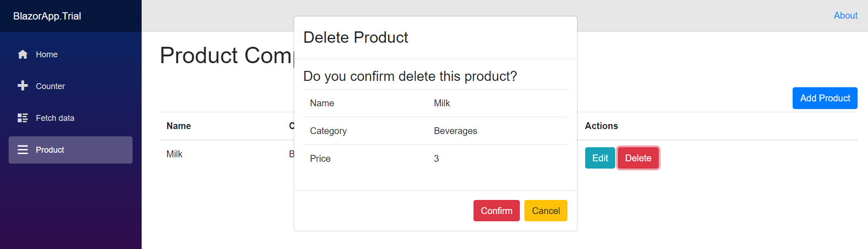The height and width of the screenshot is (249, 868).
Task: Click Edit for the Milk row
Action: click(x=600, y=158)
